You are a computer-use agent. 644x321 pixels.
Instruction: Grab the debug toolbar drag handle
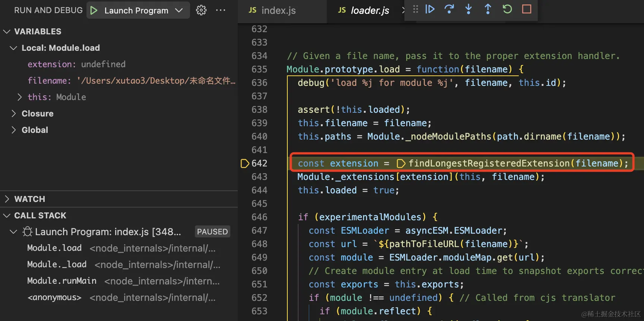click(416, 9)
